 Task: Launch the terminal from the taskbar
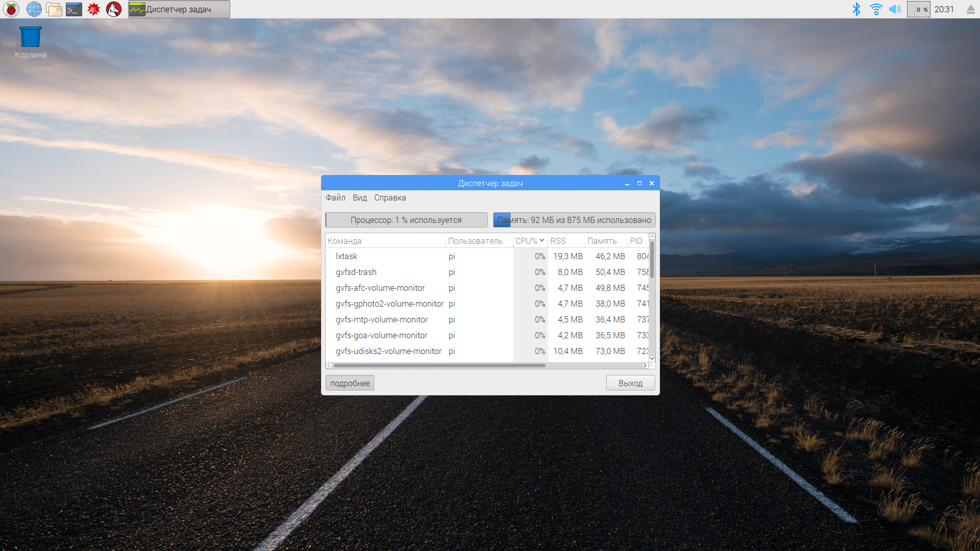pyautogui.click(x=74, y=9)
